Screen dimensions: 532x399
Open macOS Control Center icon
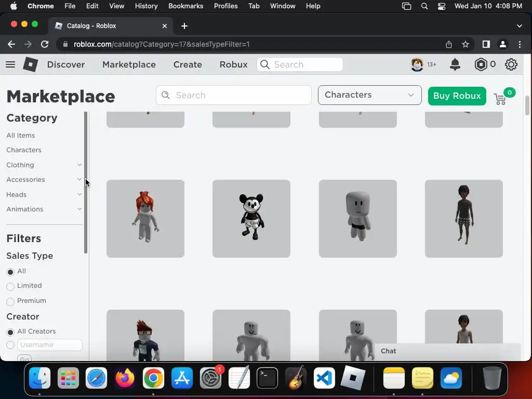click(442, 6)
